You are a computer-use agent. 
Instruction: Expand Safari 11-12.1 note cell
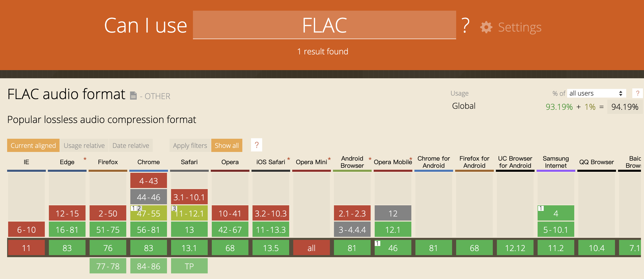tap(189, 213)
